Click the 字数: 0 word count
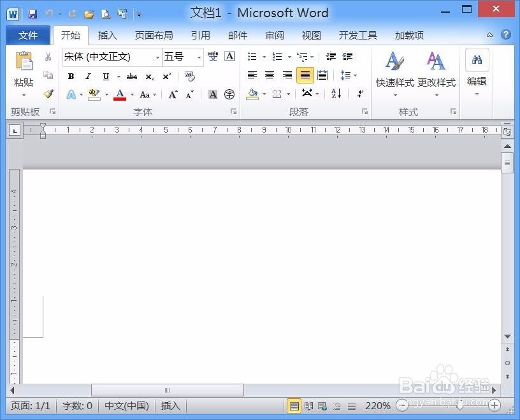Screen dimensions: 520x420 77,405
